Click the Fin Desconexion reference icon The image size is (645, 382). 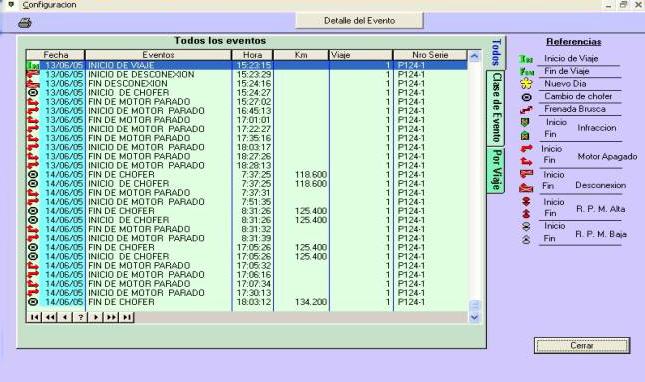pyautogui.click(x=526, y=188)
